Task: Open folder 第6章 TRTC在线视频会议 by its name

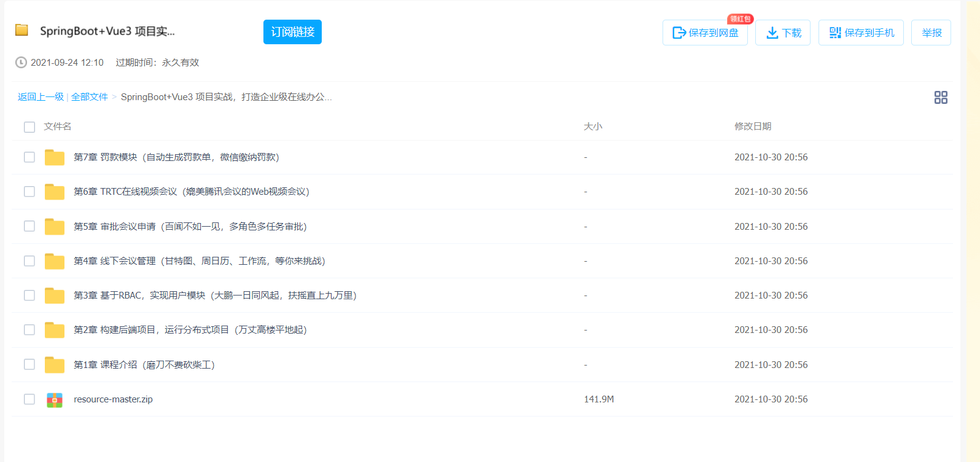Action: pos(192,192)
